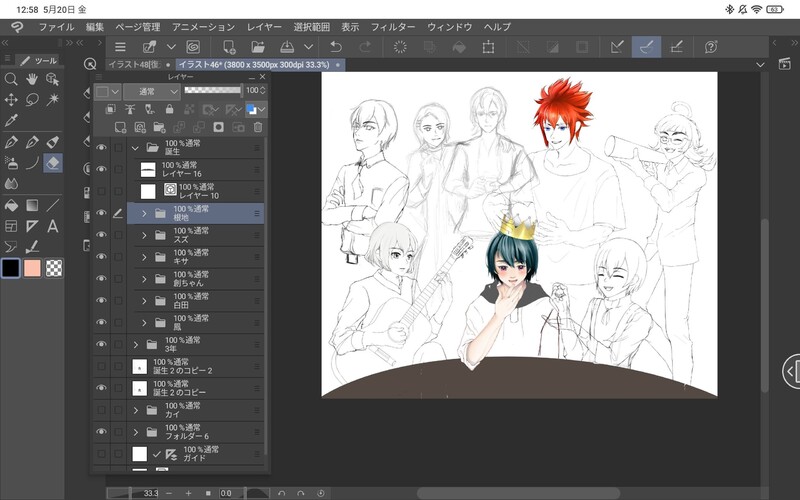800x500 pixels.
Task: Select the Text tool
Action: tap(53, 226)
